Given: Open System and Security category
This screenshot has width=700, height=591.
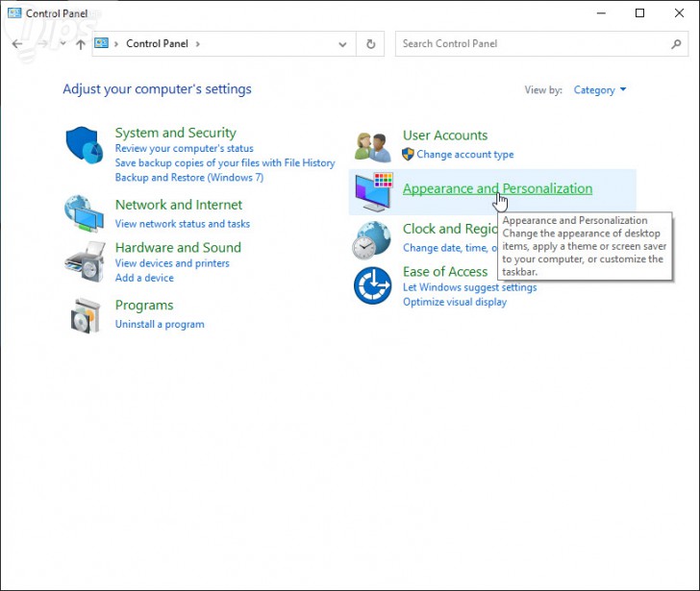Looking at the screenshot, I should click(175, 133).
